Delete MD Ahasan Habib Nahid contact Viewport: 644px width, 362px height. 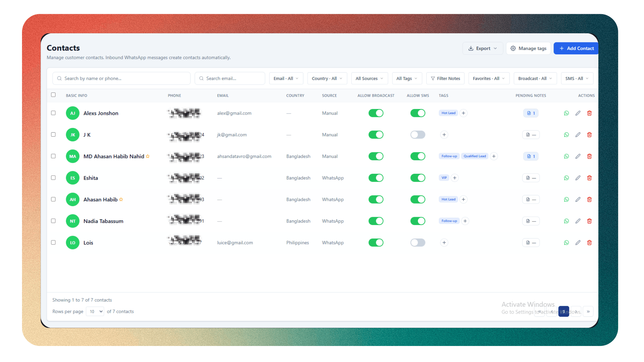click(x=590, y=156)
